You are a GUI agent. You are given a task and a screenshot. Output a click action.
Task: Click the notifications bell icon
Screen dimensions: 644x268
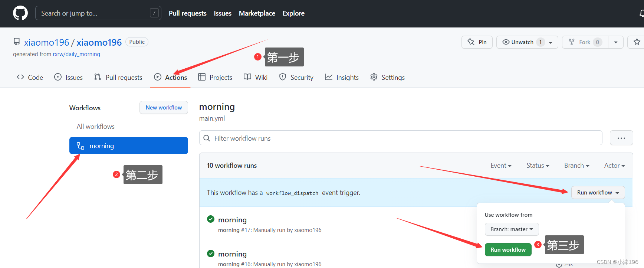[x=641, y=13]
